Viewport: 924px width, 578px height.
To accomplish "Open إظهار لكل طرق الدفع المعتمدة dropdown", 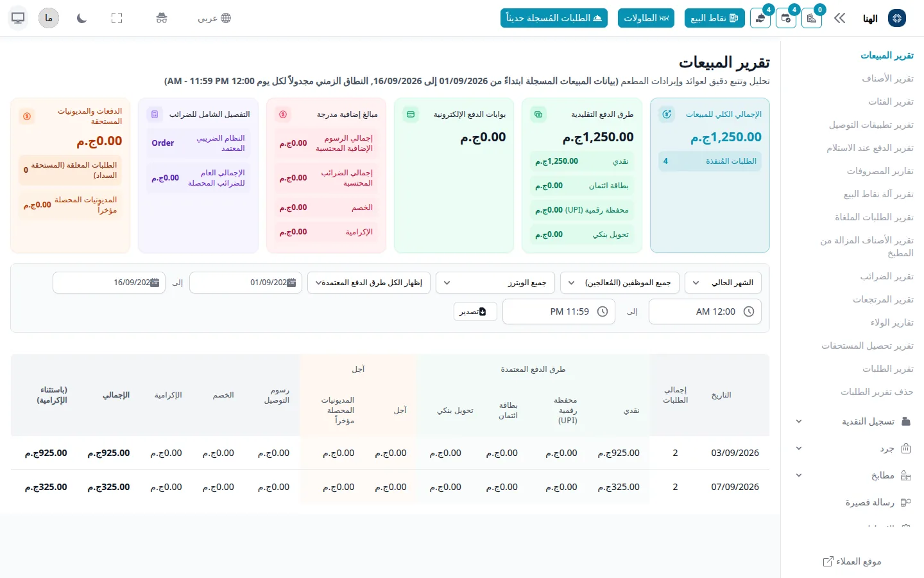I will click(369, 283).
